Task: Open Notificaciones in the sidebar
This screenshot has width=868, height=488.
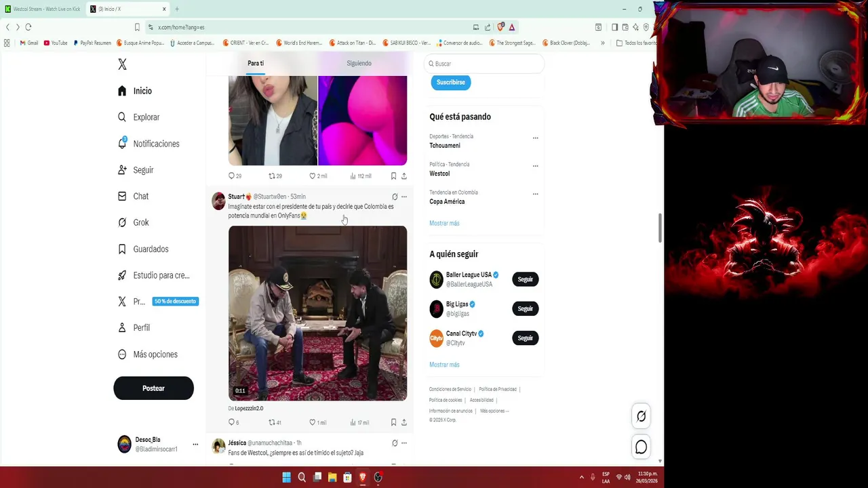Action: [149, 144]
